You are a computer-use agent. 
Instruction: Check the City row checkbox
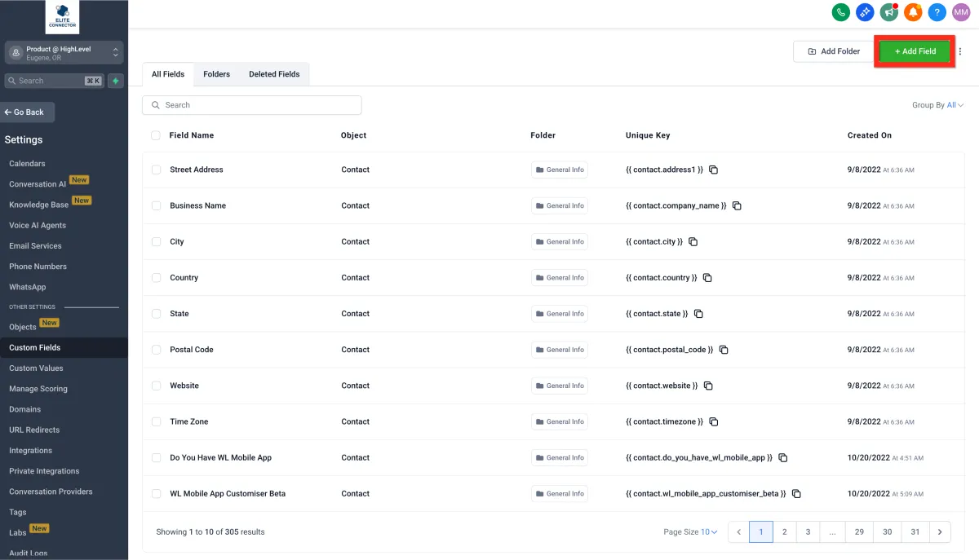(x=156, y=242)
